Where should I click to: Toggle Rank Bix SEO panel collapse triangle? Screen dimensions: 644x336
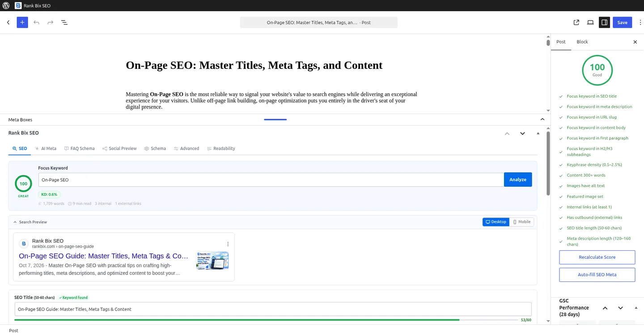(x=538, y=133)
